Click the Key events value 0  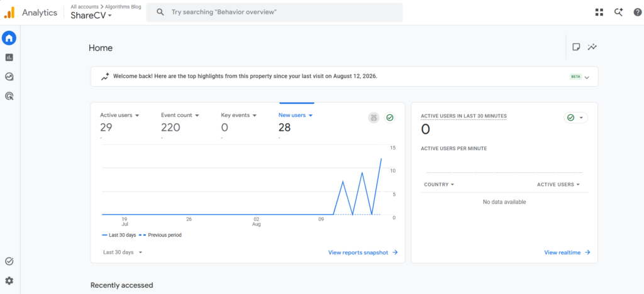tap(225, 128)
